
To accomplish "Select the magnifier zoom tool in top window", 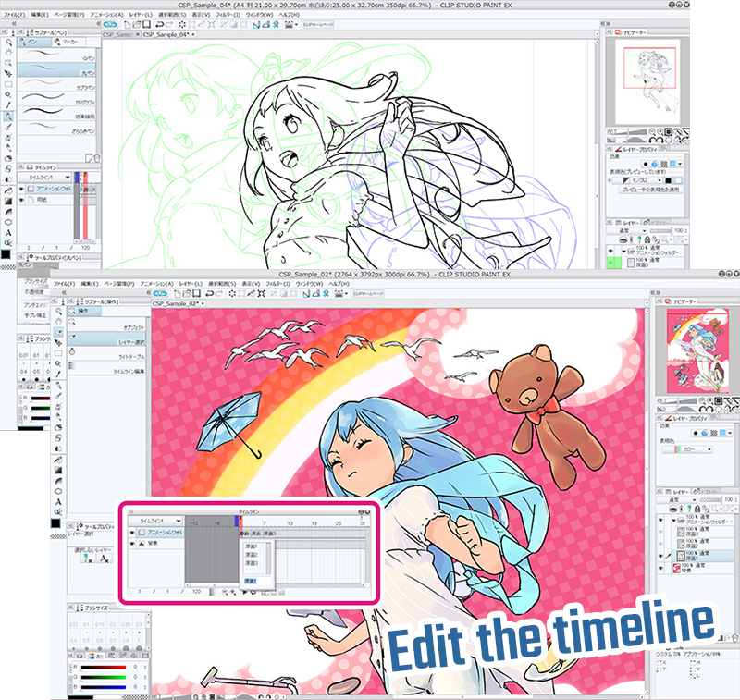I will (7, 43).
